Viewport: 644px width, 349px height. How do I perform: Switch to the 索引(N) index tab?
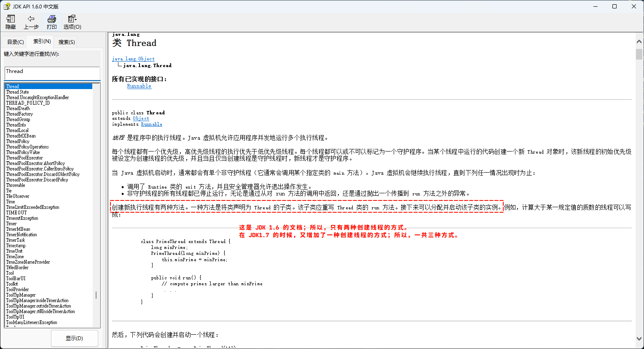(42, 41)
